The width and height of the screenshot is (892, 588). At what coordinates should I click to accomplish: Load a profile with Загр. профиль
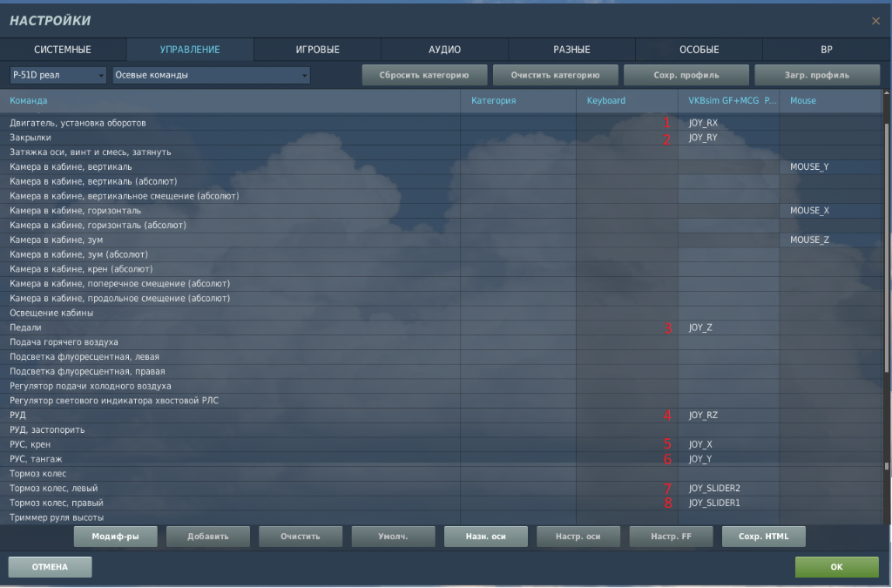816,76
